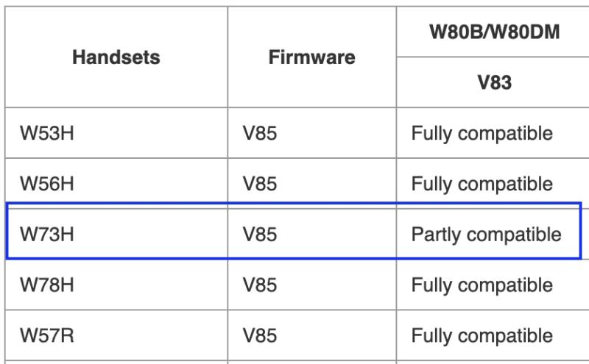This screenshot has height=364, width=589.
Task: Click the W56H handset cell
Action: coord(116,184)
